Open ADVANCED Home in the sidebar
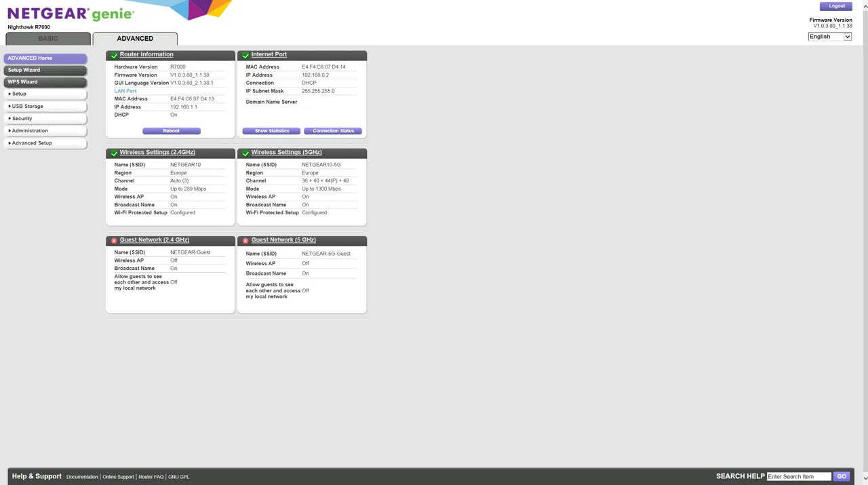The image size is (868, 485). 45,58
